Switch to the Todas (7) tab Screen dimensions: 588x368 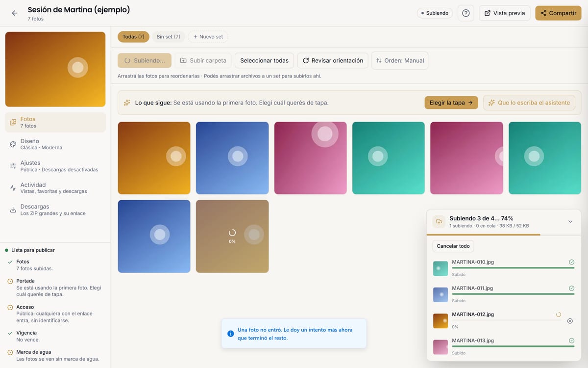pos(133,37)
